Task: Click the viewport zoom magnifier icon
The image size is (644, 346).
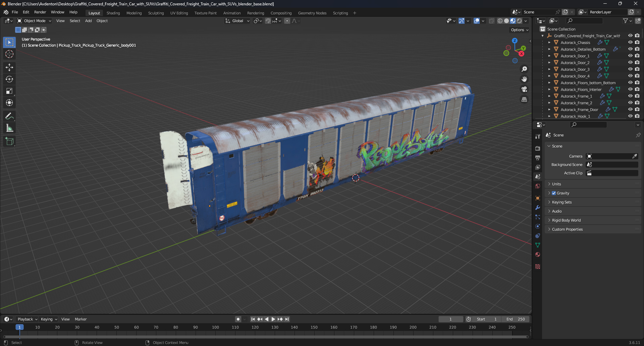Action: coord(524,69)
